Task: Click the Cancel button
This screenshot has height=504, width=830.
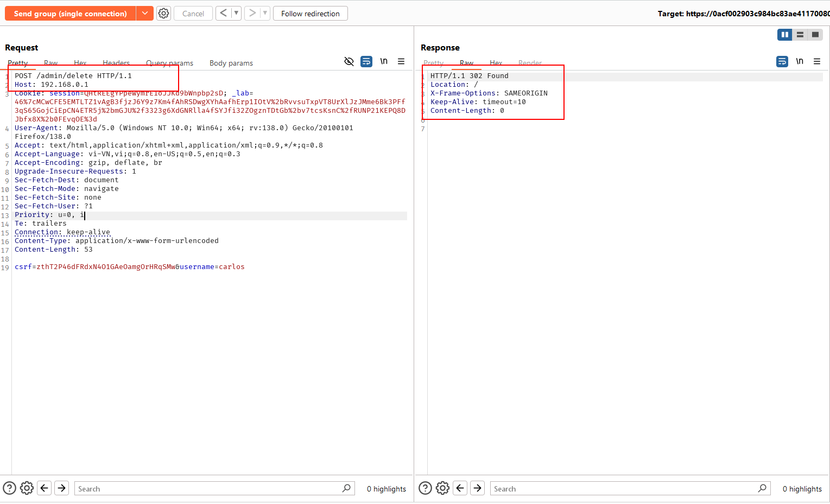Action: (x=193, y=14)
